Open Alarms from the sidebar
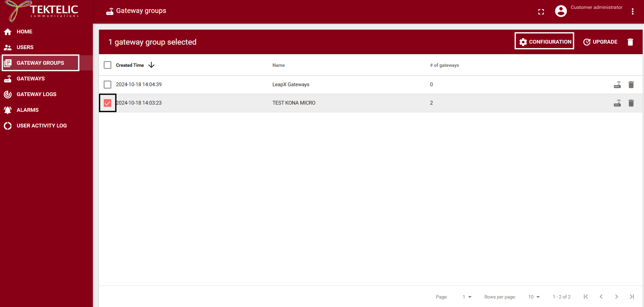This screenshot has height=307, width=644. tap(27, 110)
